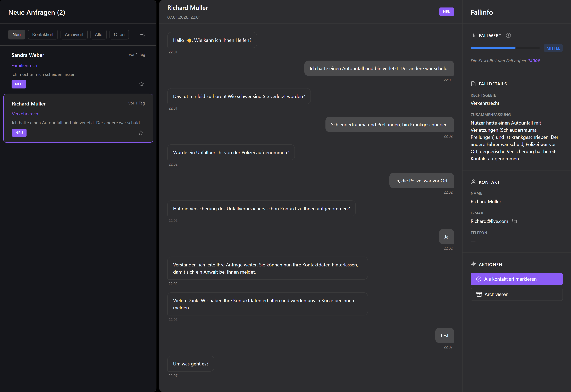
Task: Star Richard Müller's request
Action: 141,133
